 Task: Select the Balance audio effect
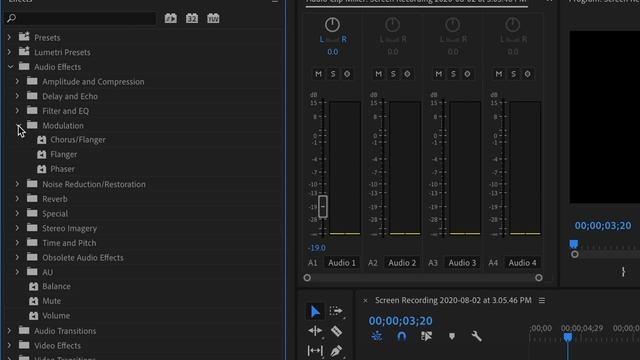[x=56, y=286]
